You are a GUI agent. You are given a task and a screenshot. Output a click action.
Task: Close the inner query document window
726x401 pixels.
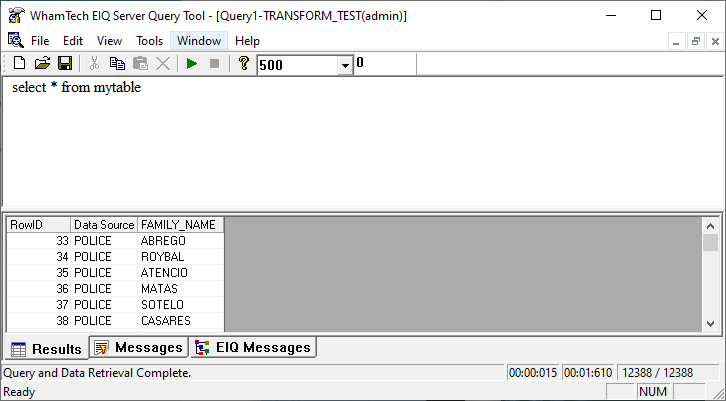point(715,41)
